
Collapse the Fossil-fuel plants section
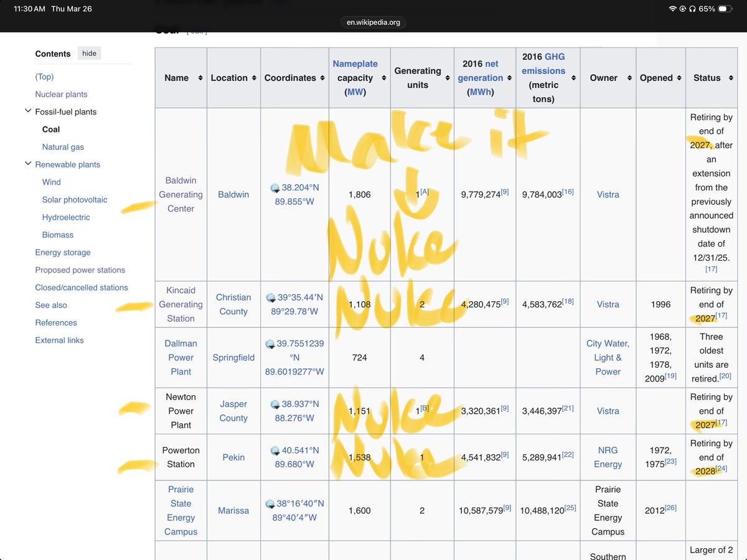click(x=27, y=111)
